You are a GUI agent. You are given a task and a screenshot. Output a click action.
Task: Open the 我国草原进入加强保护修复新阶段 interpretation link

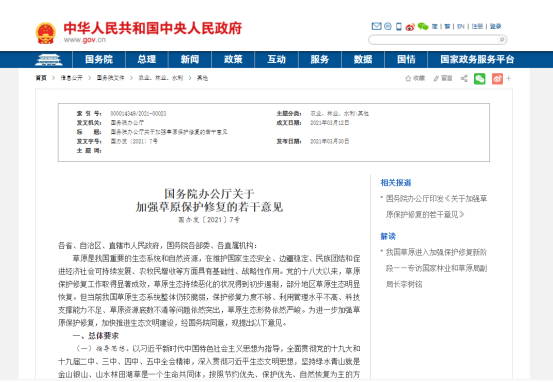point(436,268)
